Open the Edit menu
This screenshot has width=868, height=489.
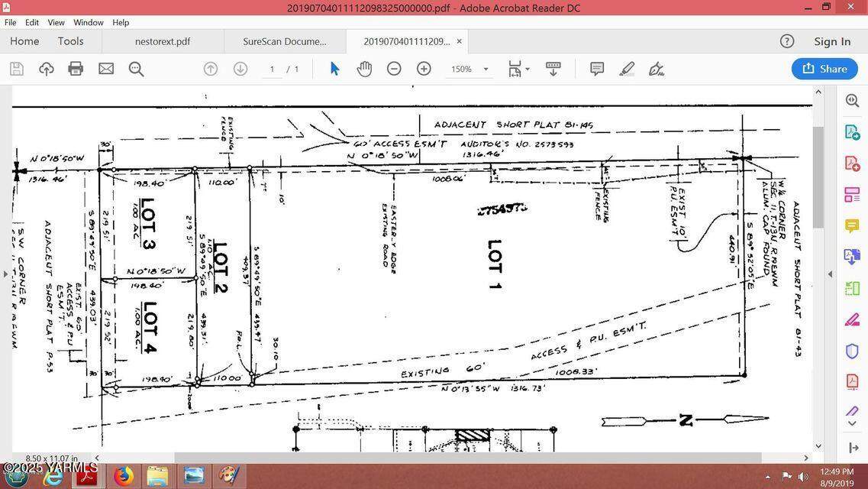click(32, 22)
